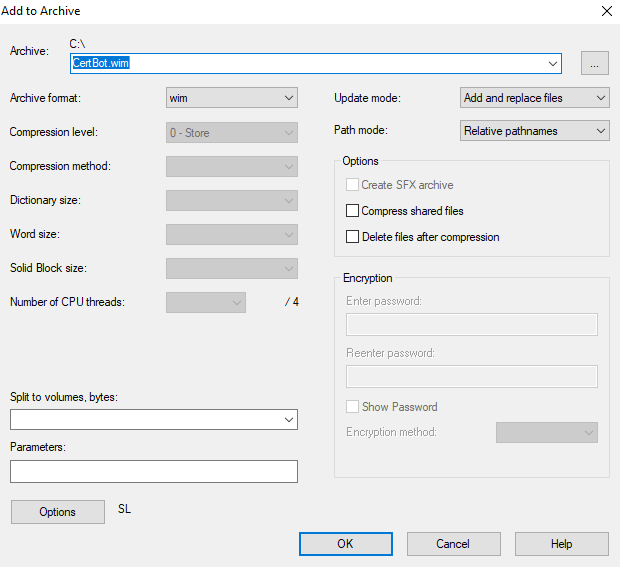Screen dimensions: 620x567
Task: Open the Path mode dropdown
Action: 535,131
